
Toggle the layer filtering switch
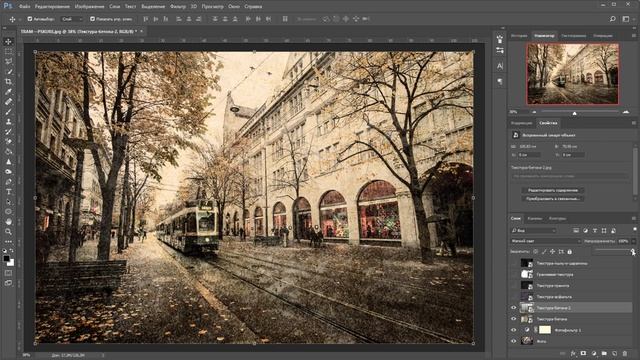[x=635, y=229]
